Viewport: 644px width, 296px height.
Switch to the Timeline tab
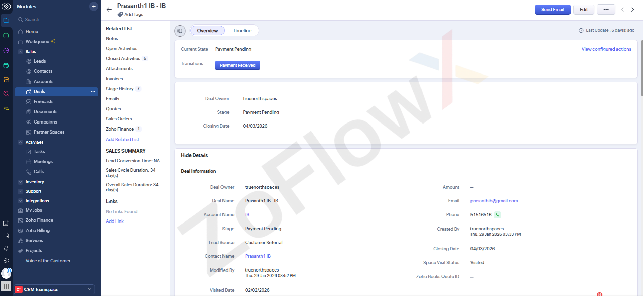(242, 31)
